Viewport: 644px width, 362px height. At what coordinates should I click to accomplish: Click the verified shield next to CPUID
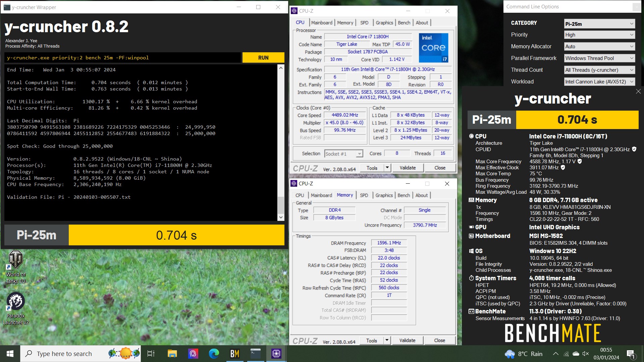pyautogui.click(x=634, y=149)
